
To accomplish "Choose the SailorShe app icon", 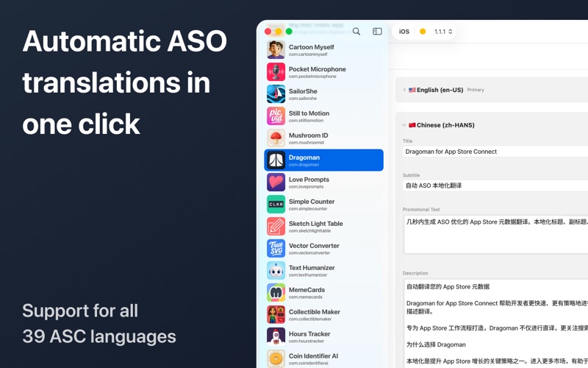I will tap(276, 94).
